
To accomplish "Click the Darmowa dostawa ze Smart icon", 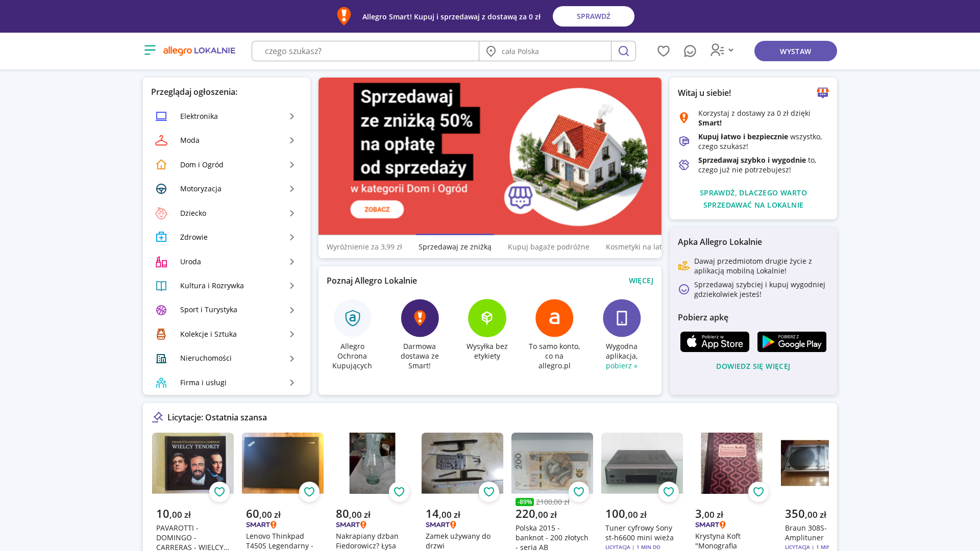I will 420,318.
